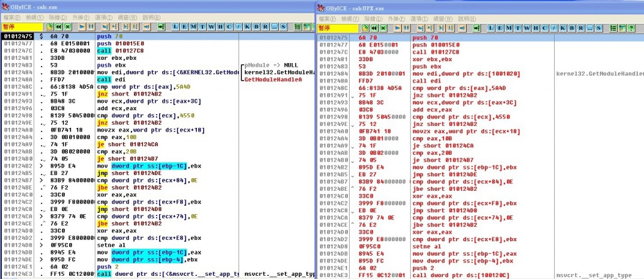The height and width of the screenshot is (279, 644).
Task: Select 'push 2' line in calcUPX.exe
Action: 422,268
